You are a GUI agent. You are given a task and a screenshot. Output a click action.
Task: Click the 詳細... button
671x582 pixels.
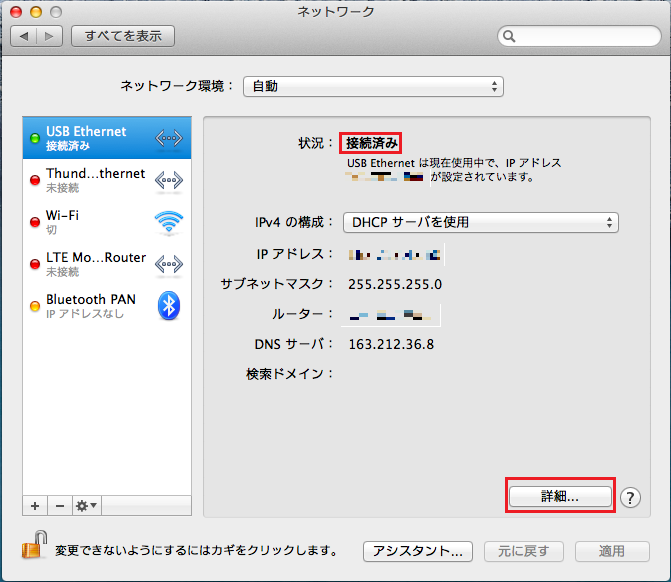[x=558, y=495]
